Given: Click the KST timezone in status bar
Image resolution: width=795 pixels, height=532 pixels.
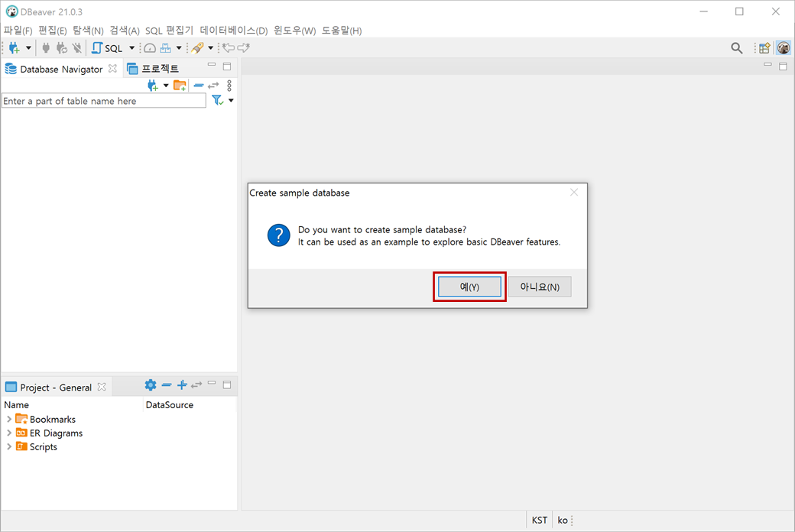Looking at the screenshot, I should [x=540, y=521].
